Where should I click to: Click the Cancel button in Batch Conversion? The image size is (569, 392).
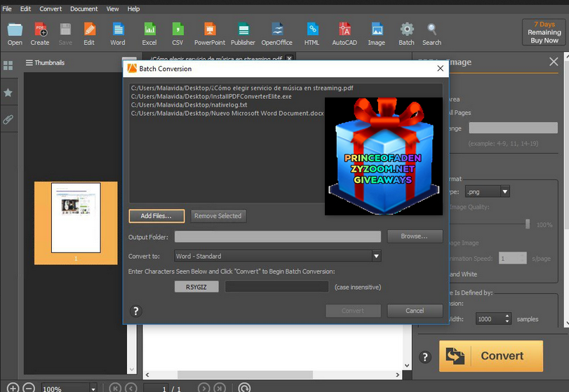click(x=415, y=311)
